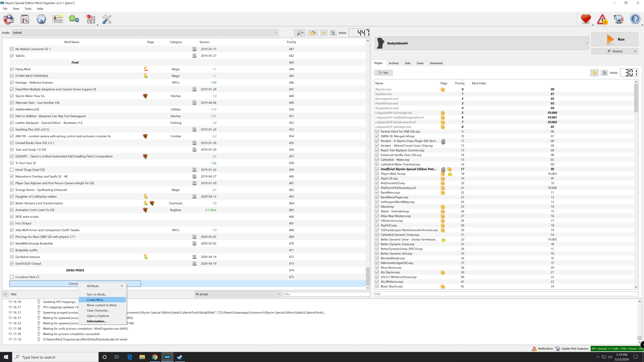
Task: Open File Explorer from the taskbar
Action: point(142,357)
